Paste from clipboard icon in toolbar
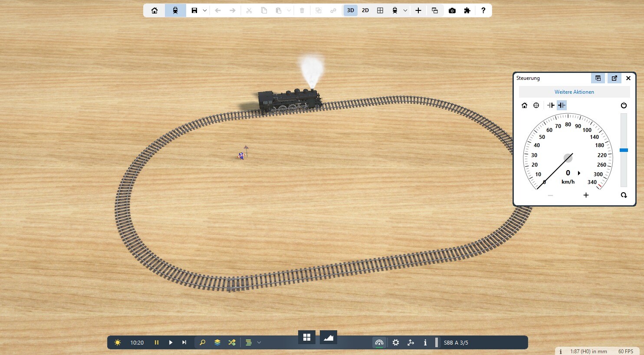The width and height of the screenshot is (644, 355). pos(279,10)
